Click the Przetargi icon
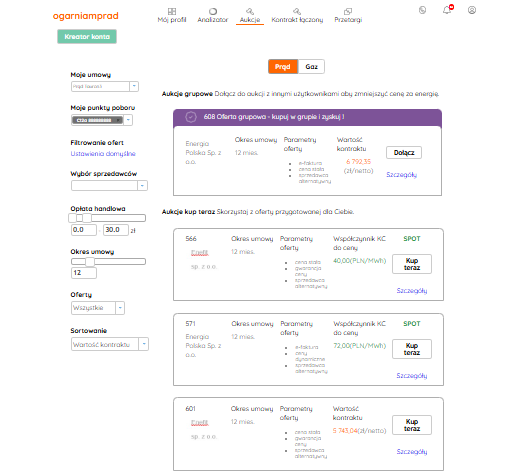 click(348, 11)
